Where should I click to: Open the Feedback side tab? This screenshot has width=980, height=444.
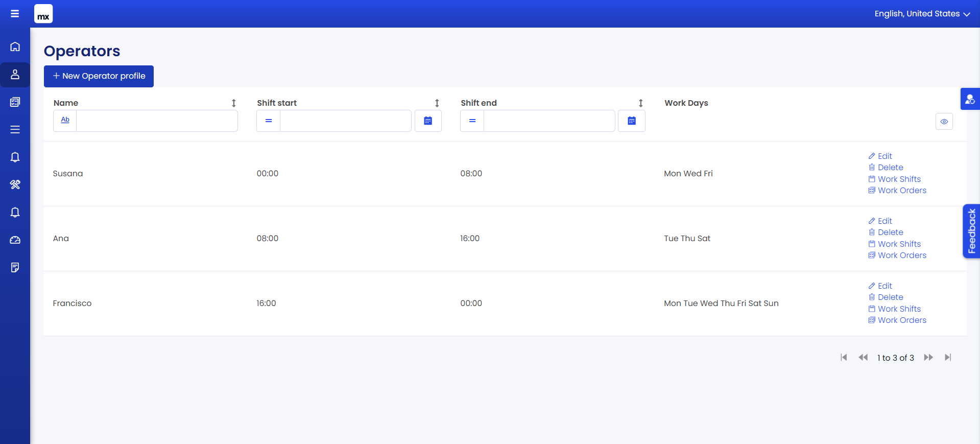point(971,231)
